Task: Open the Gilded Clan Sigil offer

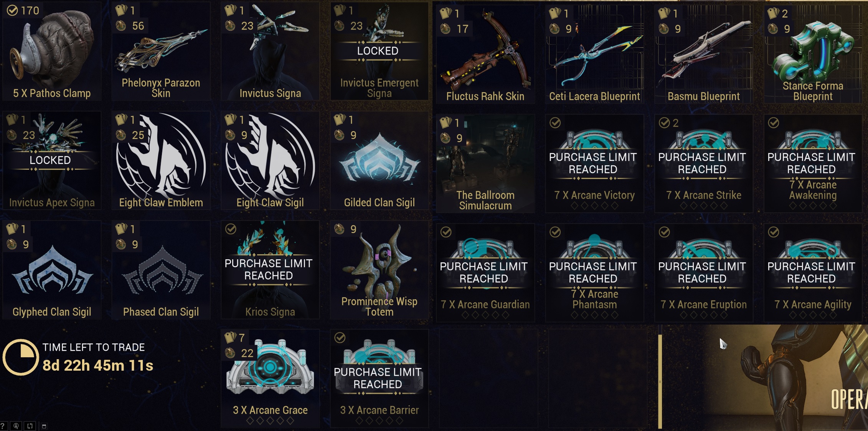Action: click(x=379, y=161)
